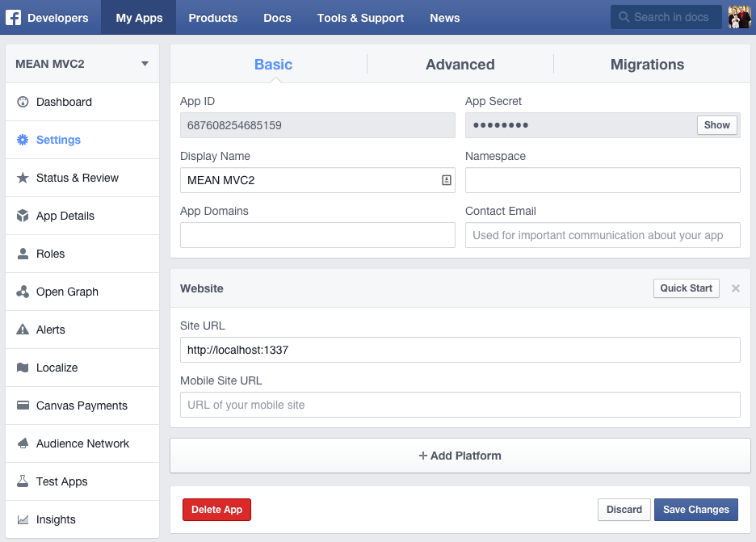This screenshot has height=542, width=756.
Task: Click the App Domains input field
Action: click(x=317, y=235)
